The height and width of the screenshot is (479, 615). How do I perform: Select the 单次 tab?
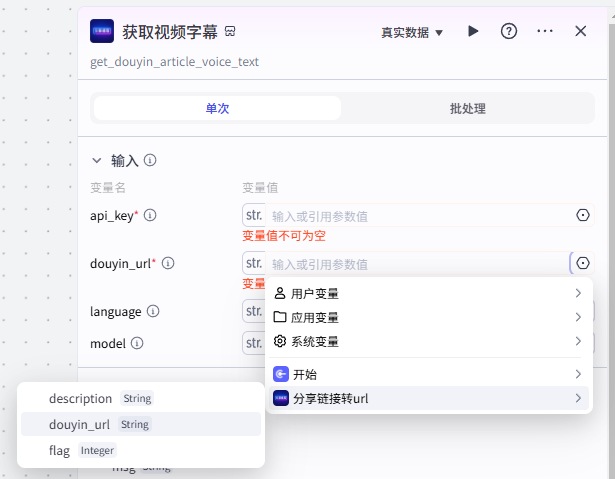(217, 108)
